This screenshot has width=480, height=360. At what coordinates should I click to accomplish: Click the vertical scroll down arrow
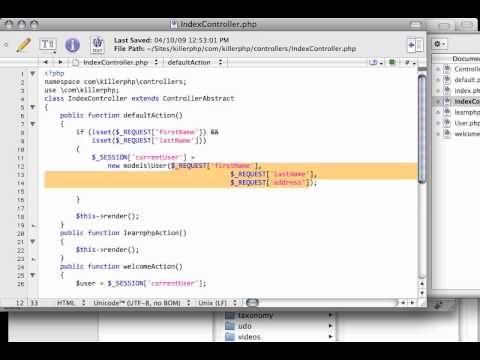422,293
